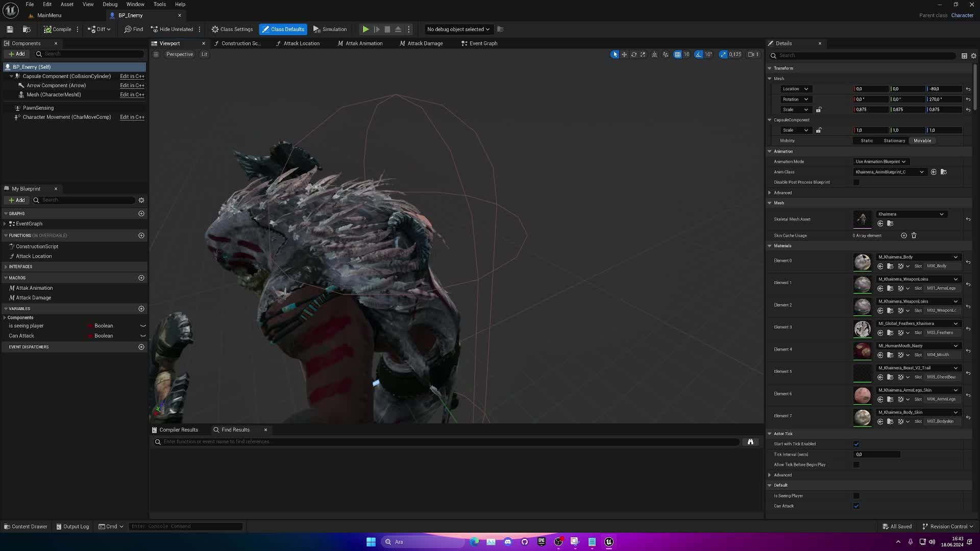Open the Tools menu

[160, 4]
